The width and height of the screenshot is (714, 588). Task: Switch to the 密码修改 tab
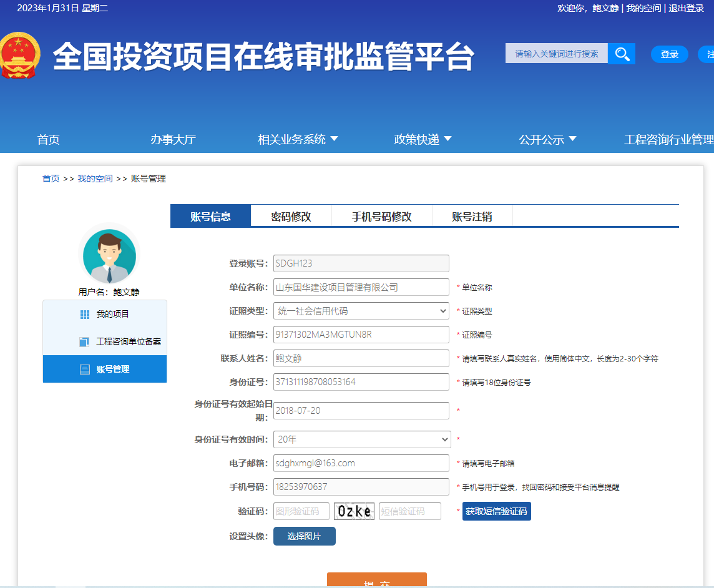[x=291, y=215]
